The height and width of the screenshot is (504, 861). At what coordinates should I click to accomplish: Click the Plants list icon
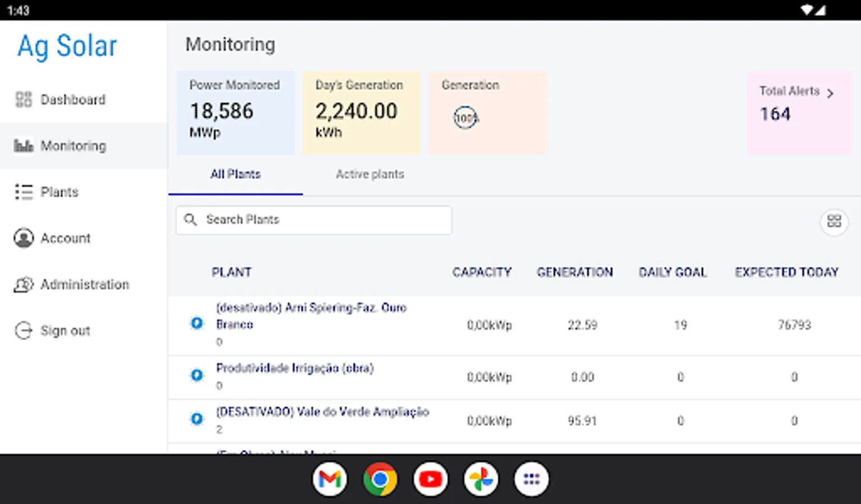coord(24,192)
